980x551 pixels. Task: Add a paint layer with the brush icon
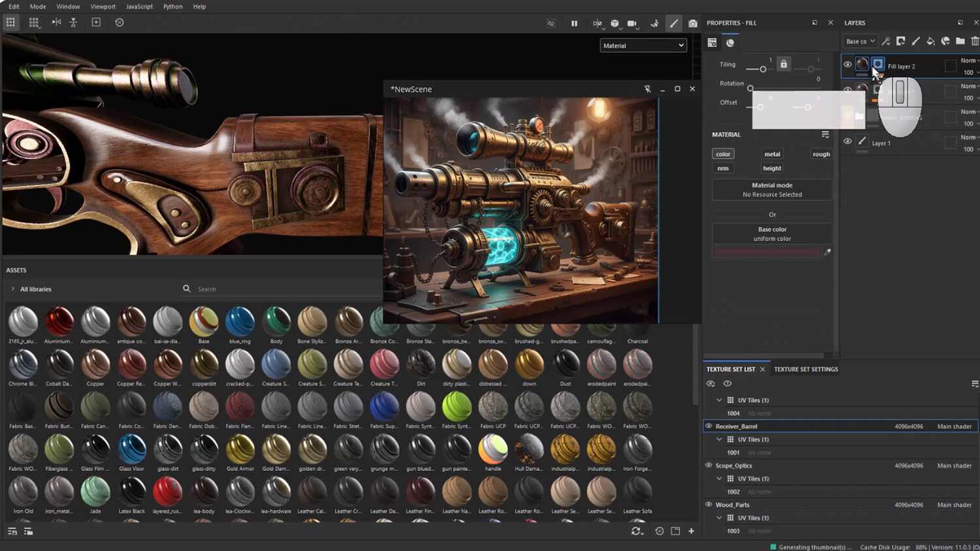[916, 41]
